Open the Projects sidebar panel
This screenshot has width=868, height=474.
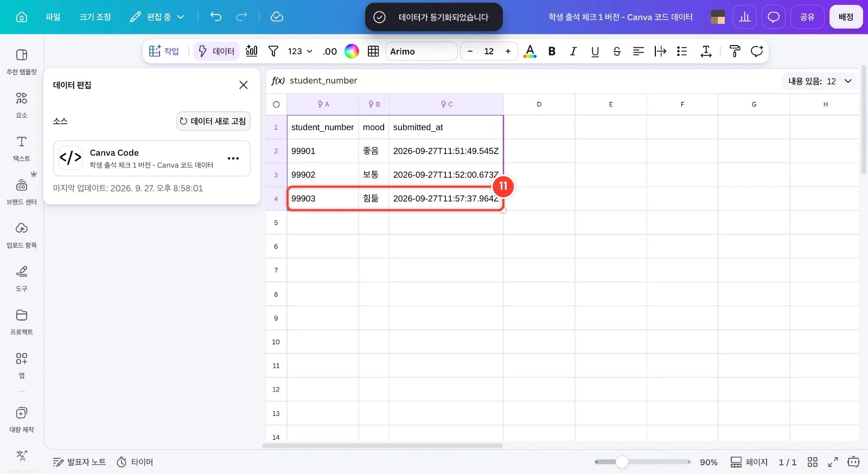pos(22,322)
